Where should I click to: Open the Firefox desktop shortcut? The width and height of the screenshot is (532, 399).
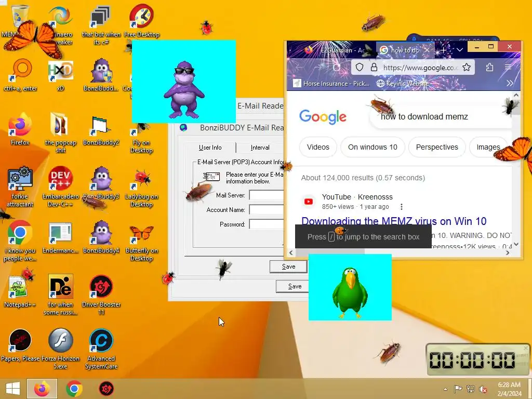(x=20, y=129)
